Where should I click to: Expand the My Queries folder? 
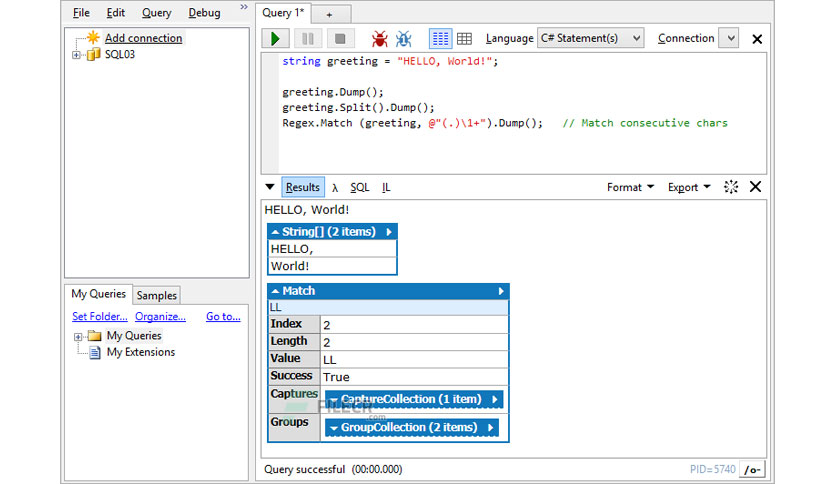pyautogui.click(x=78, y=336)
